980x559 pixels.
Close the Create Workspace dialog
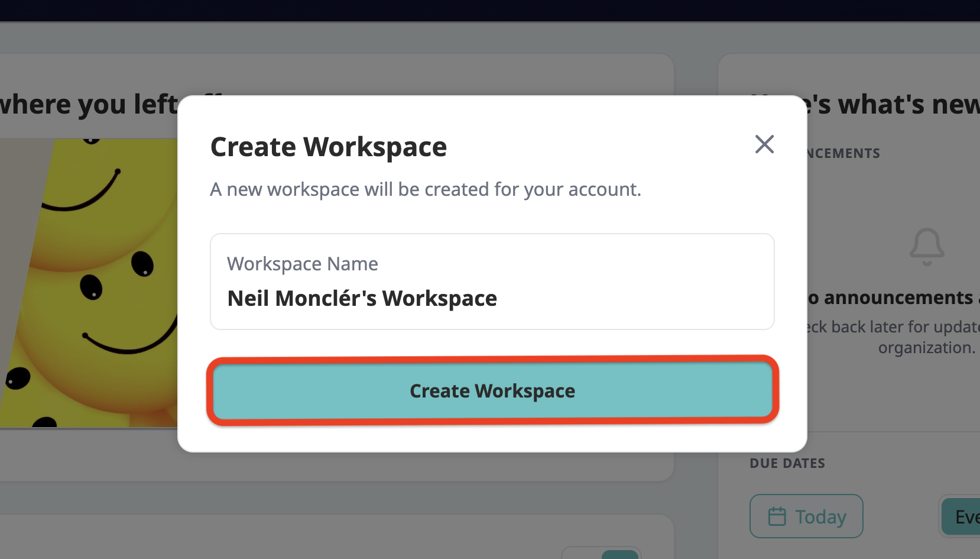point(764,144)
